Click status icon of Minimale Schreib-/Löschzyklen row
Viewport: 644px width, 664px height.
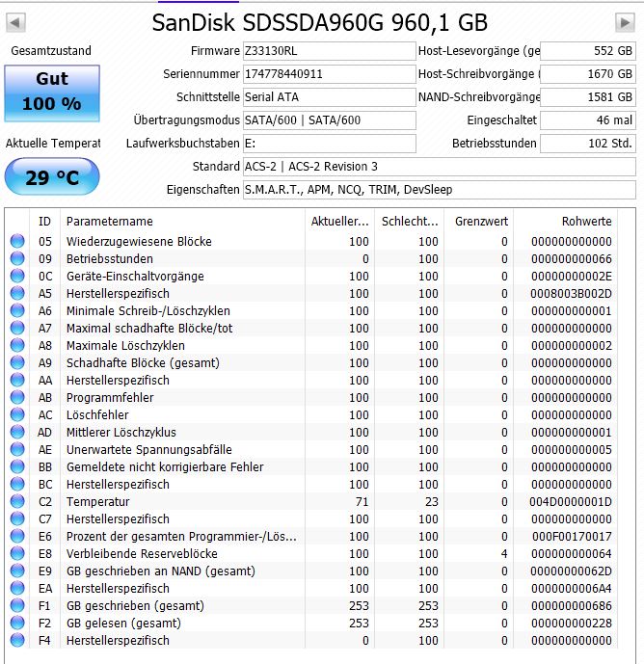pos(17,310)
